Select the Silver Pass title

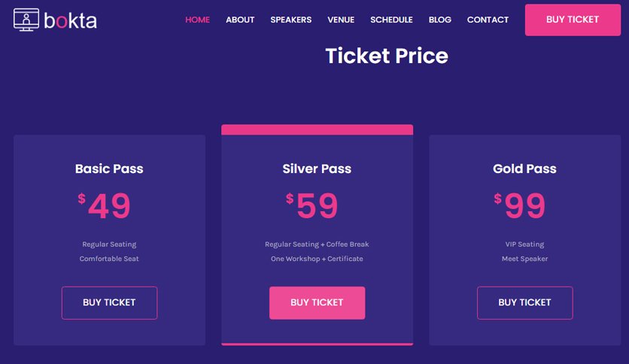pos(317,168)
